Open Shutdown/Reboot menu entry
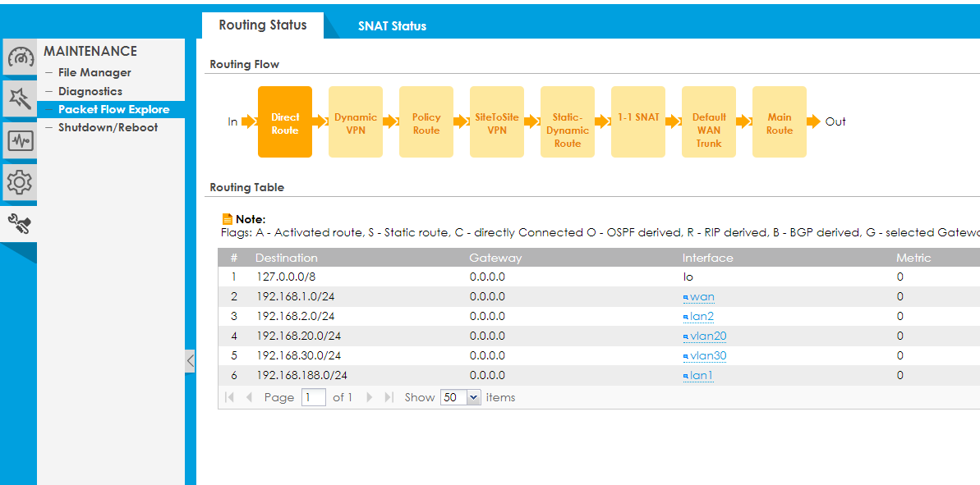980x485 pixels. [108, 127]
